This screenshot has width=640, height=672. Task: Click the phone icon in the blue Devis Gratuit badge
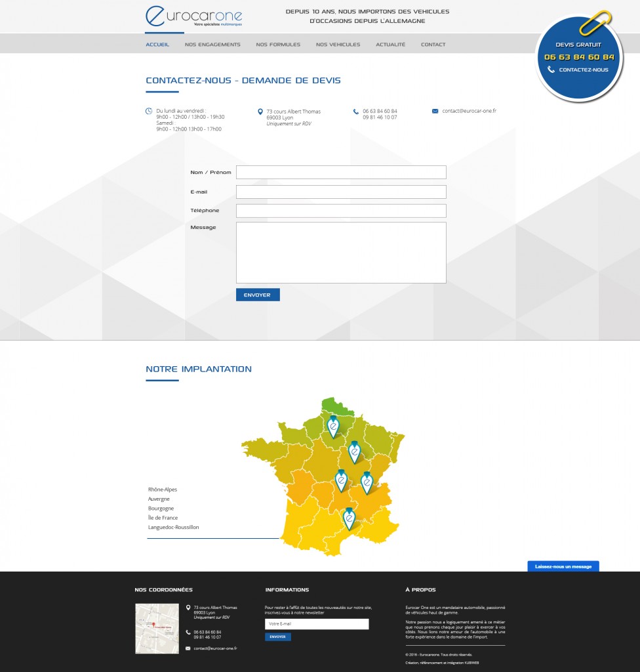pyautogui.click(x=551, y=70)
